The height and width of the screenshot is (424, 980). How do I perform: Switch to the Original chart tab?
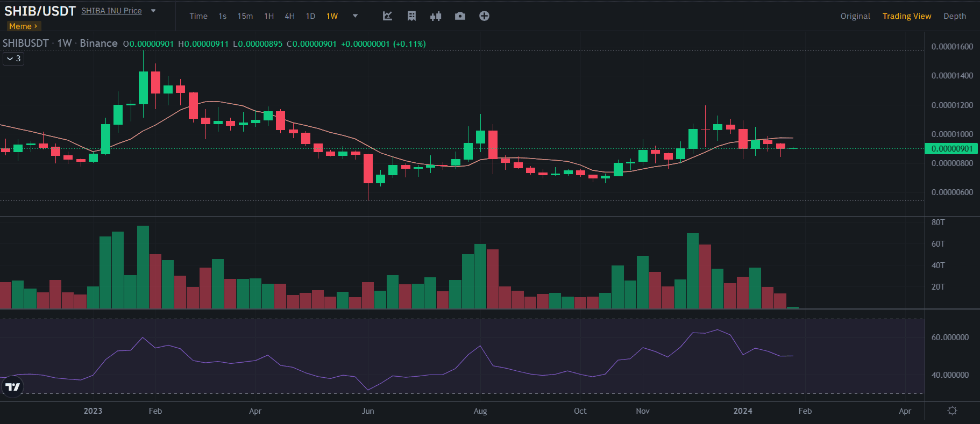tap(855, 16)
